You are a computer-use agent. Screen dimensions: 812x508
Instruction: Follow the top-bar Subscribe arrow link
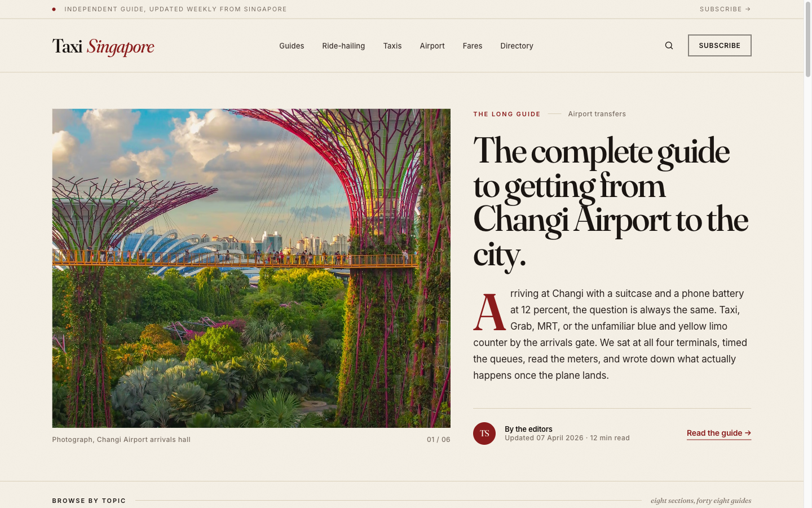point(725,9)
